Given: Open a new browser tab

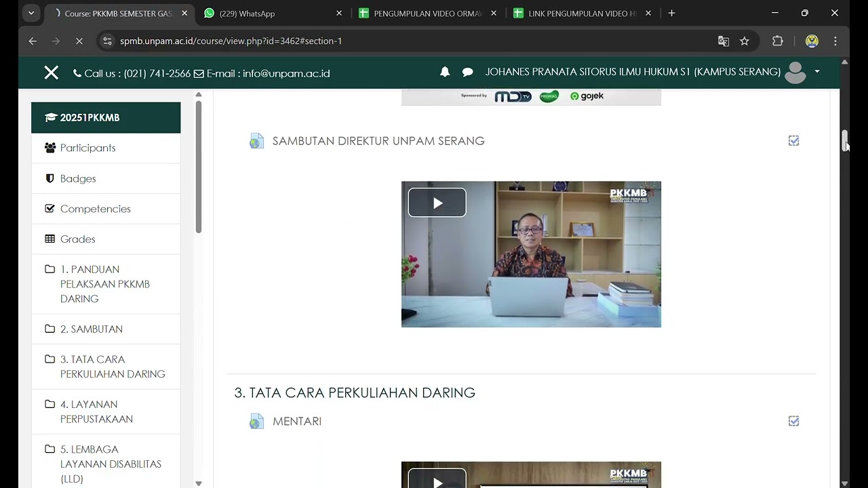Looking at the screenshot, I should [x=671, y=13].
